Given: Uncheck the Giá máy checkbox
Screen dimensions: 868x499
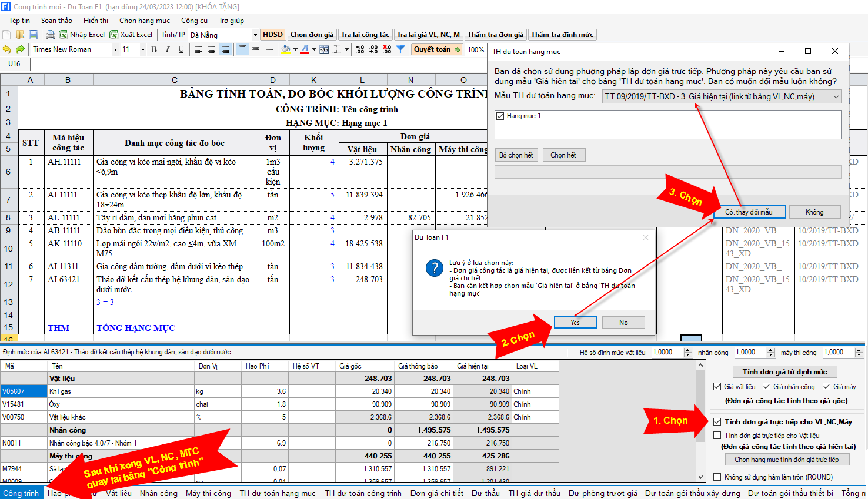Looking at the screenshot, I should tap(826, 387).
